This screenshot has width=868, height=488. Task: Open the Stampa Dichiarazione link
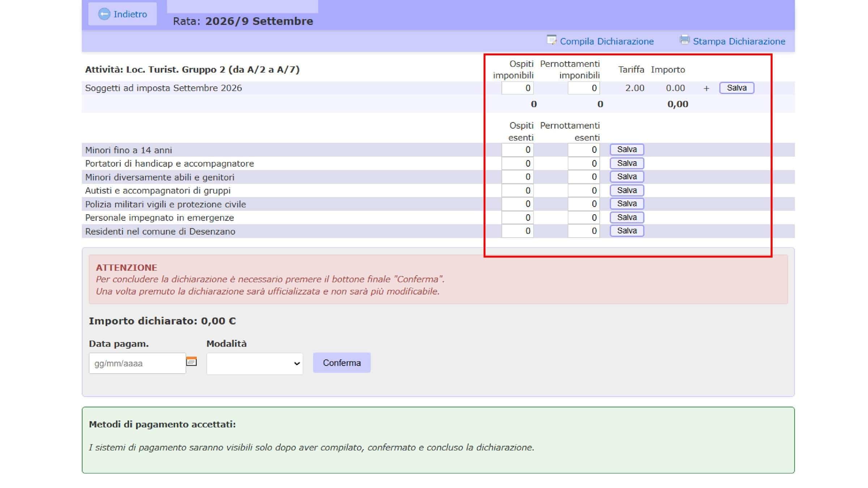click(x=739, y=41)
